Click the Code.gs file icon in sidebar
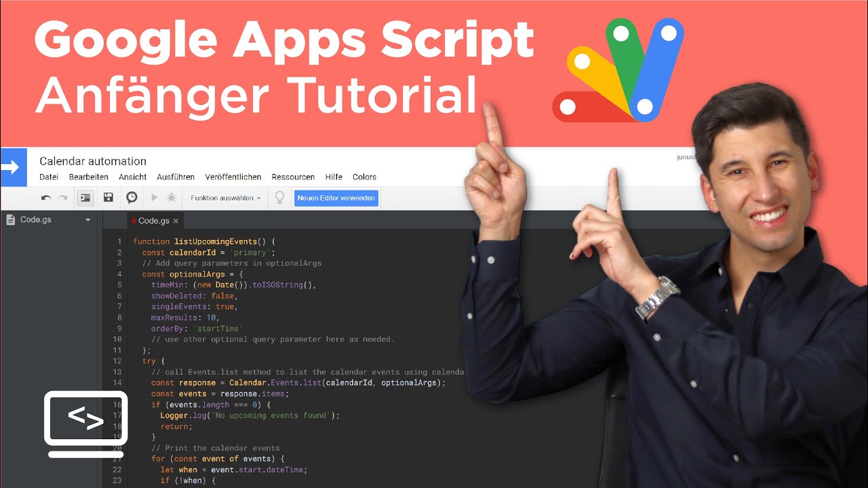Viewport: 868px width, 488px height. (11, 220)
